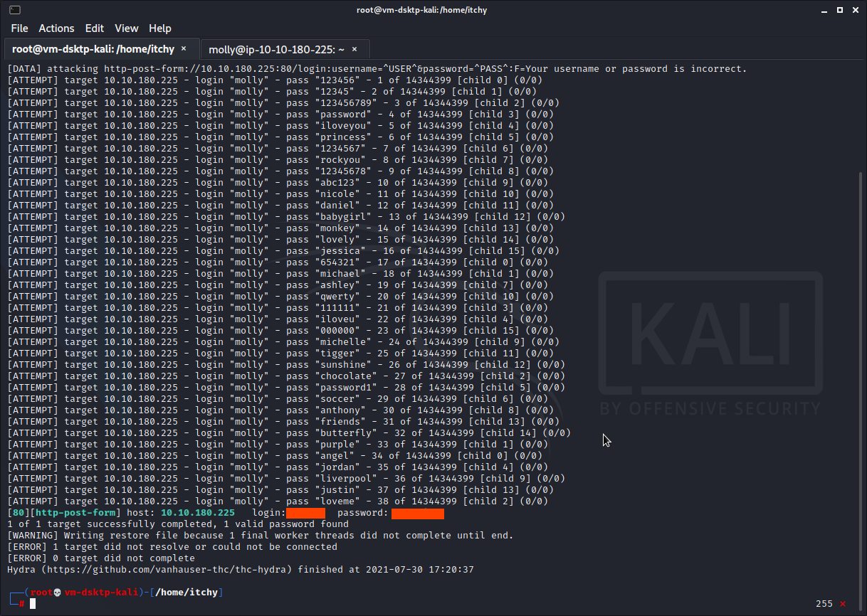Open the File menu
The width and height of the screenshot is (867, 616).
pyautogui.click(x=19, y=28)
